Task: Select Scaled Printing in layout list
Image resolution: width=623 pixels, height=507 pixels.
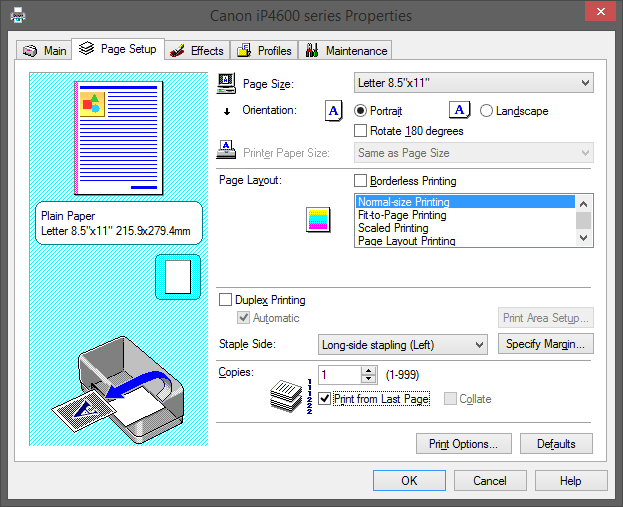Action: pos(465,228)
